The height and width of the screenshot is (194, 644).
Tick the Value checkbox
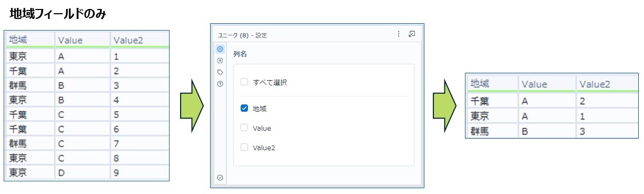(244, 128)
